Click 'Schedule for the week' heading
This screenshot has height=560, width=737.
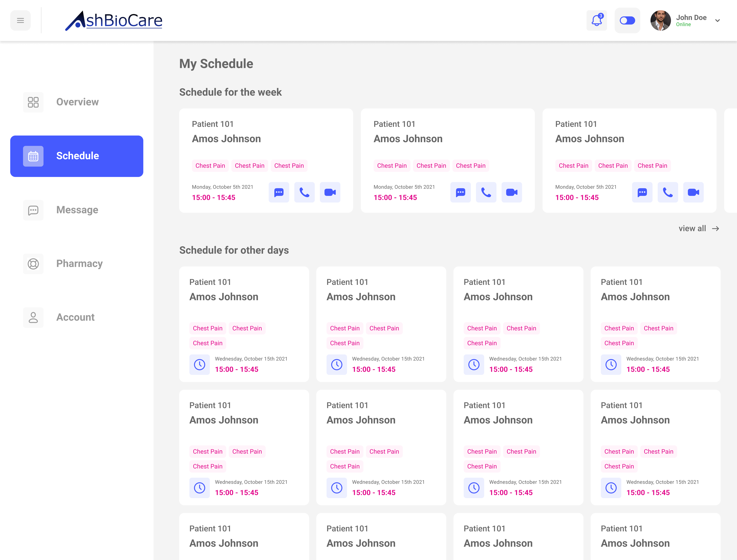[230, 92]
